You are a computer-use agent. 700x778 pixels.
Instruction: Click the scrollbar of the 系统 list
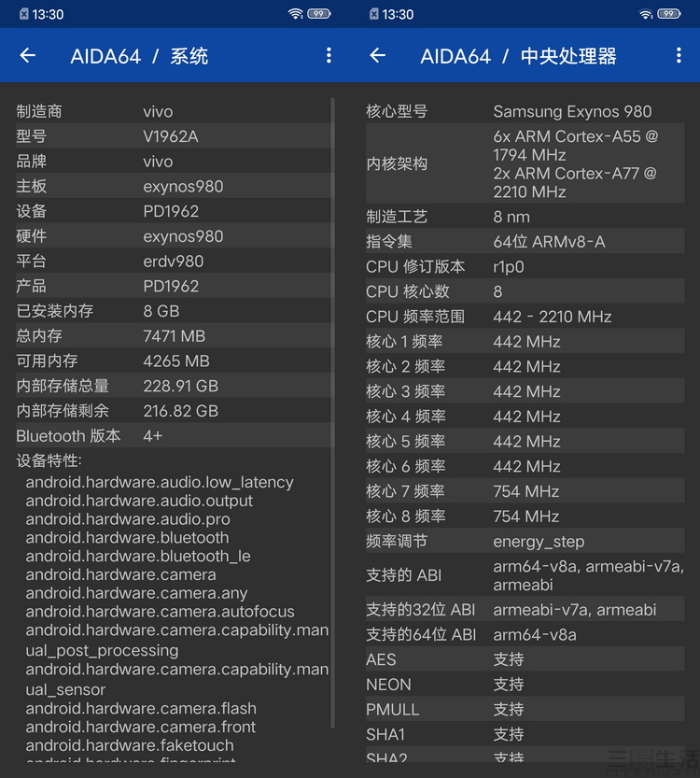pyautogui.click(x=332, y=413)
